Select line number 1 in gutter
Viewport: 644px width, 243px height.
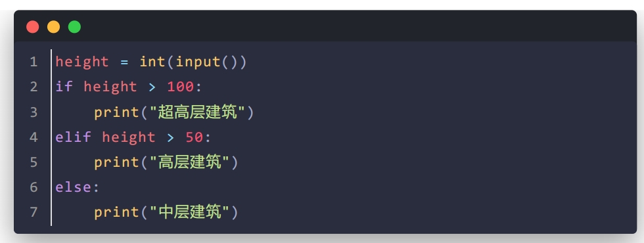pyautogui.click(x=34, y=62)
